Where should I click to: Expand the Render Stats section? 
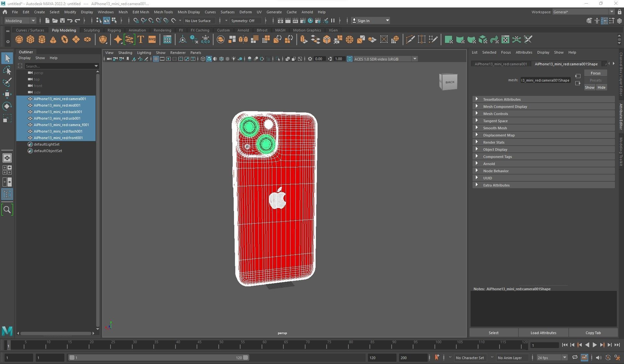click(543, 142)
